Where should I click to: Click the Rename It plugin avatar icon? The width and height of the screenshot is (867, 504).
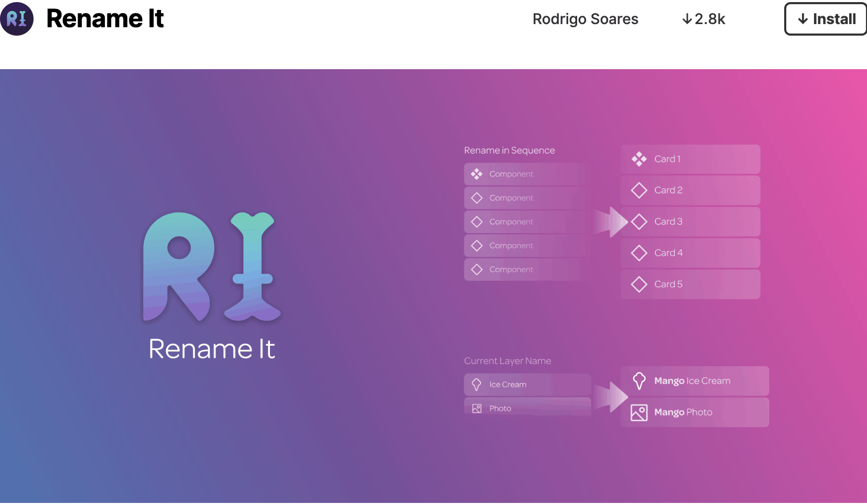(x=17, y=19)
